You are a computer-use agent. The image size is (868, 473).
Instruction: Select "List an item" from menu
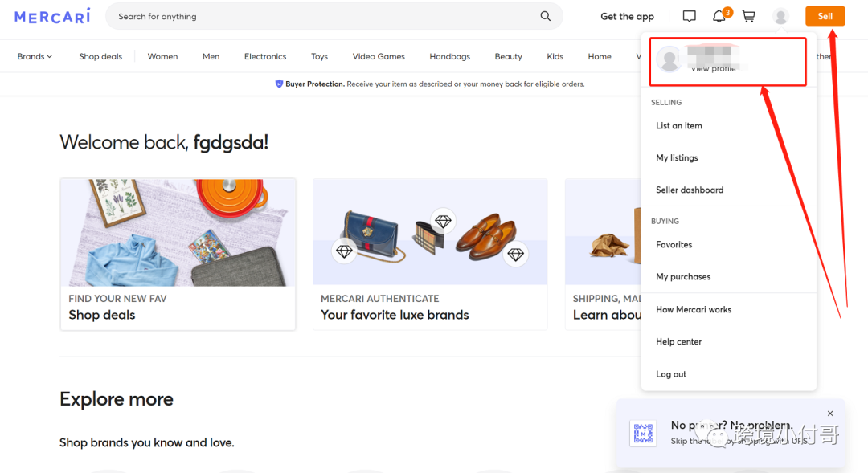click(x=679, y=126)
